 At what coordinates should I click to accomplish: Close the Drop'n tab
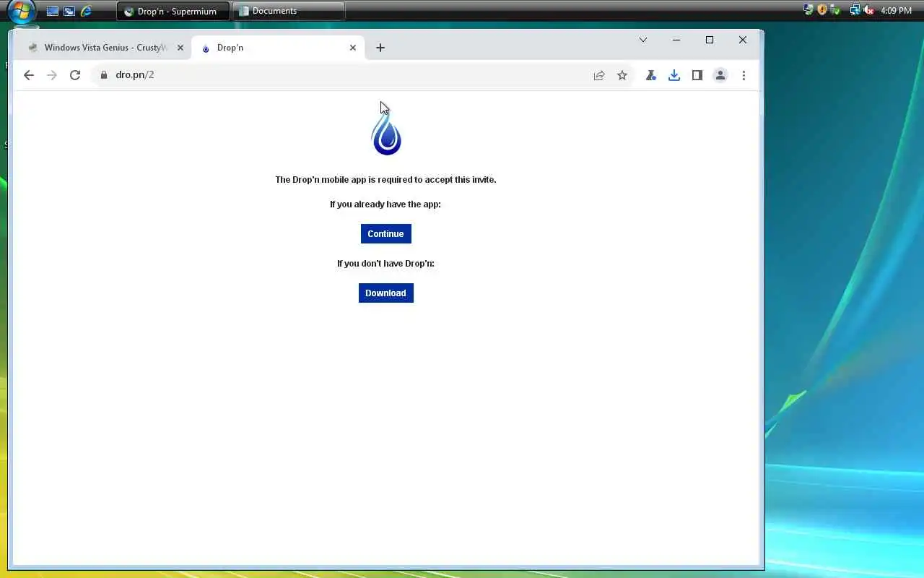click(353, 48)
